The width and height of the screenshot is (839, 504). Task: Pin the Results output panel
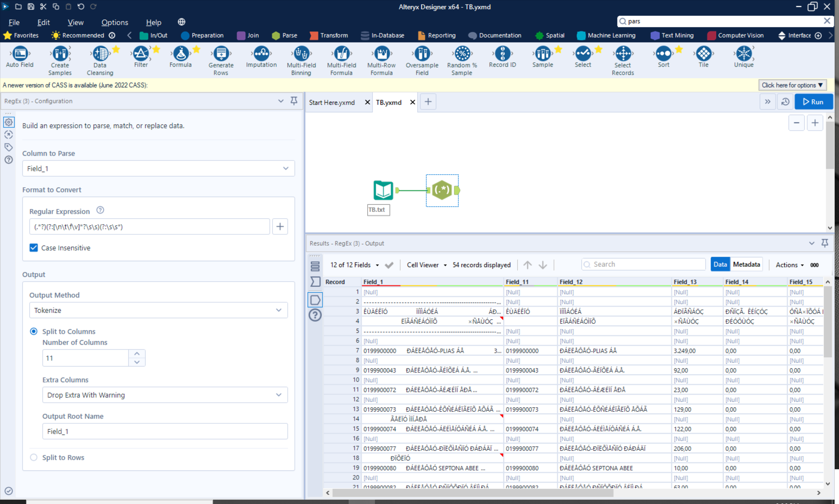pyautogui.click(x=825, y=243)
